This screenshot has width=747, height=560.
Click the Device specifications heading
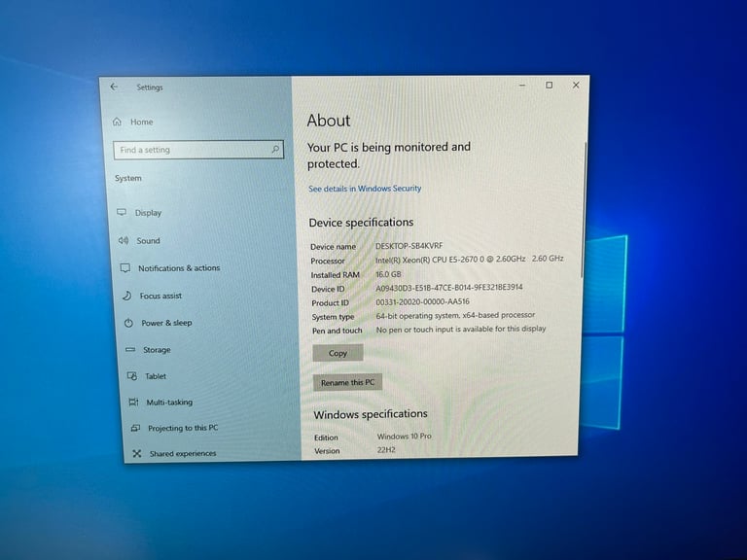click(361, 223)
